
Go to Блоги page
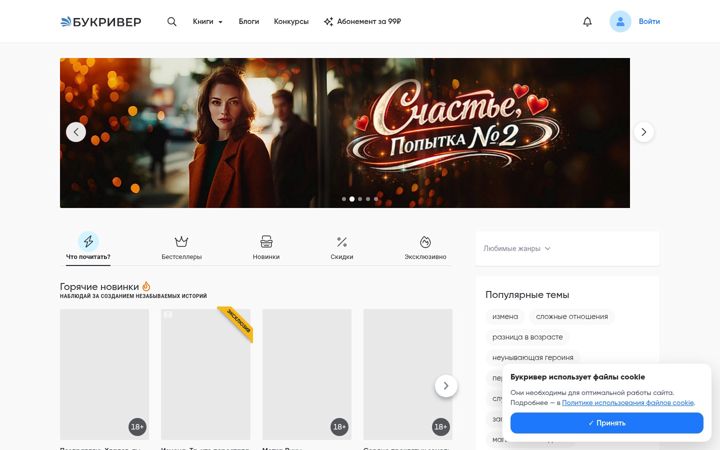point(249,22)
